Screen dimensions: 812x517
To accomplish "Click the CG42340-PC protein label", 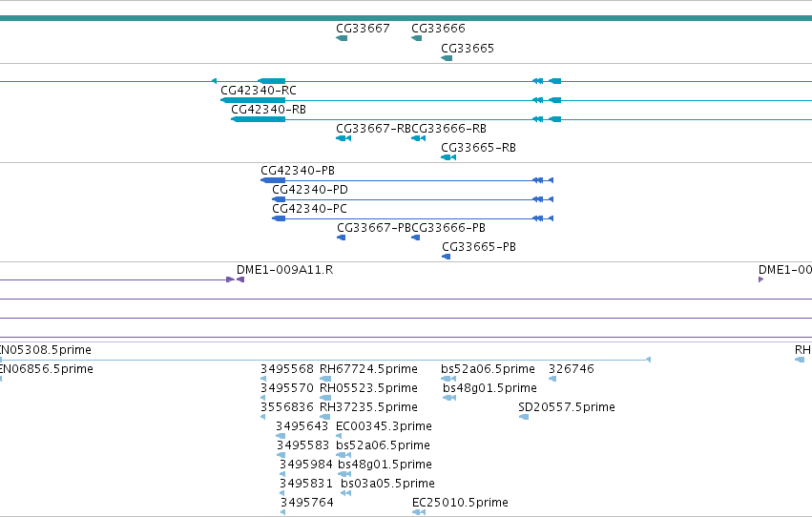I will (x=310, y=209).
